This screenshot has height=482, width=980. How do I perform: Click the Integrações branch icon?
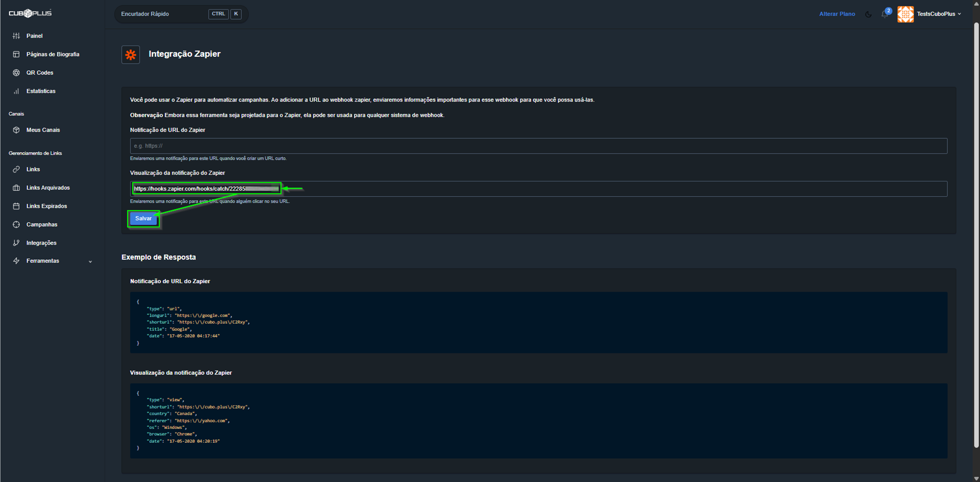(16, 243)
